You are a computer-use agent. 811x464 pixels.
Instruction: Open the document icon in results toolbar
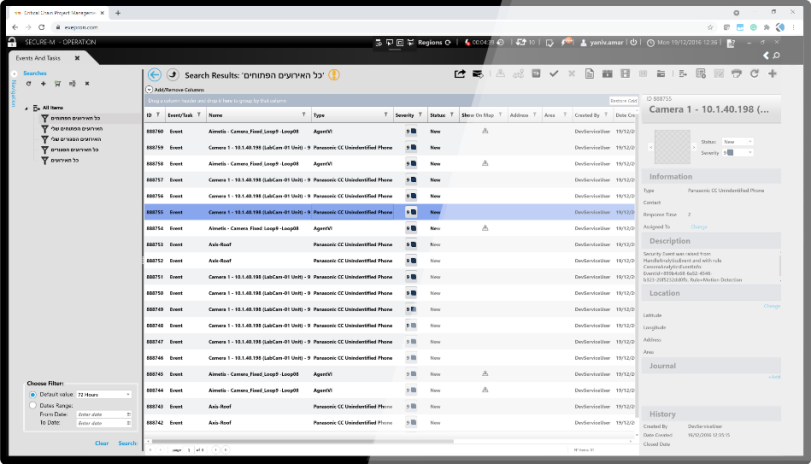click(x=589, y=74)
